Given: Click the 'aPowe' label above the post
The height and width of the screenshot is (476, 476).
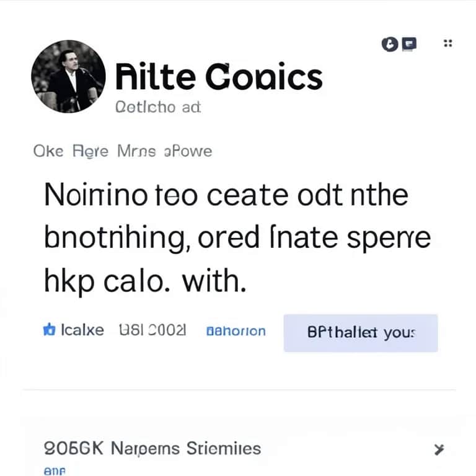Looking at the screenshot, I should pos(187,151).
